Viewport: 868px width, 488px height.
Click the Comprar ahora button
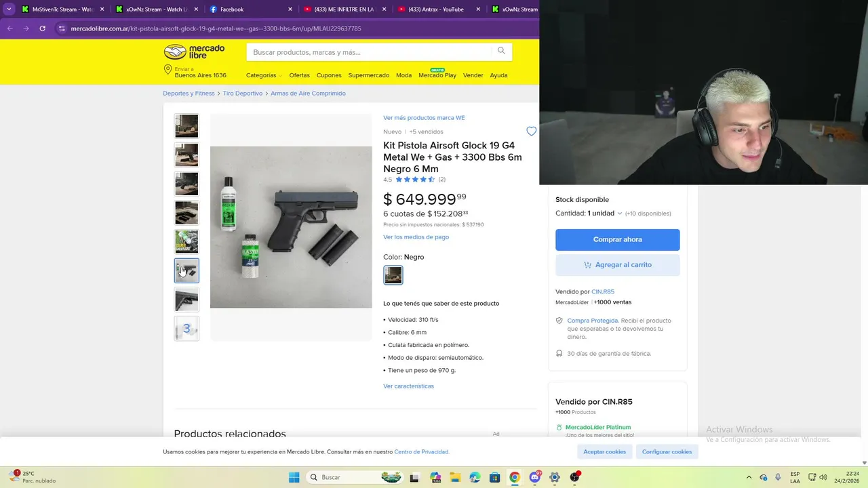pos(617,239)
